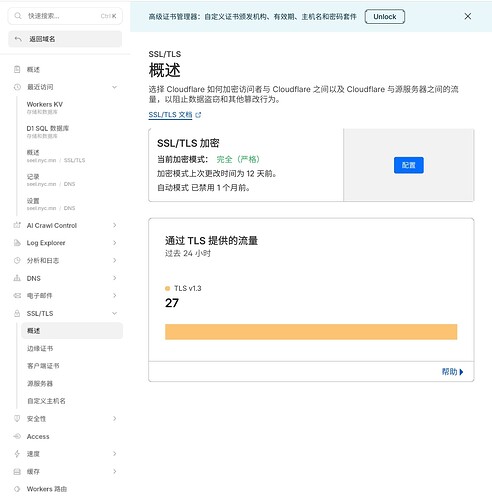Click the Workers 路由 icon
The height and width of the screenshot is (500, 492).
click(17, 489)
